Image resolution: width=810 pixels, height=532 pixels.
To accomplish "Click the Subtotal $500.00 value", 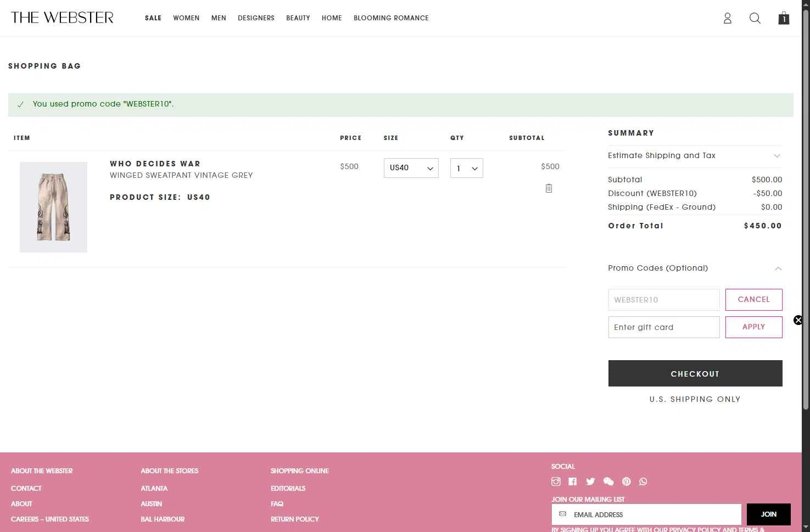I will (x=767, y=180).
